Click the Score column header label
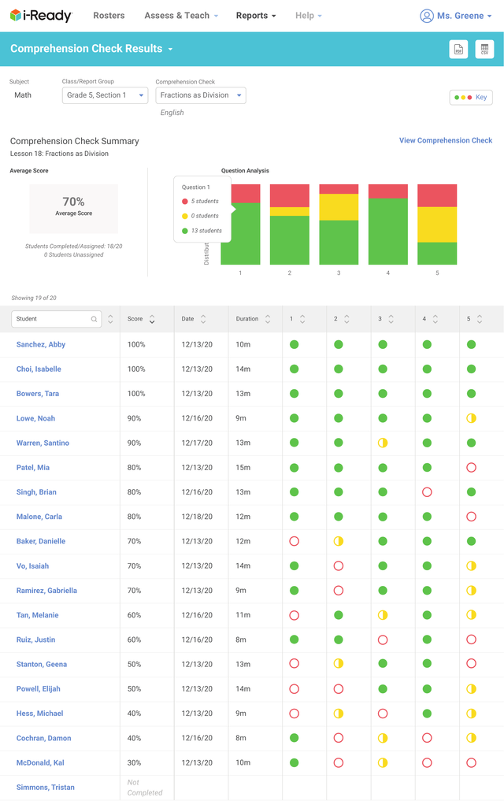Image resolution: width=504 pixels, height=812 pixels. (135, 319)
